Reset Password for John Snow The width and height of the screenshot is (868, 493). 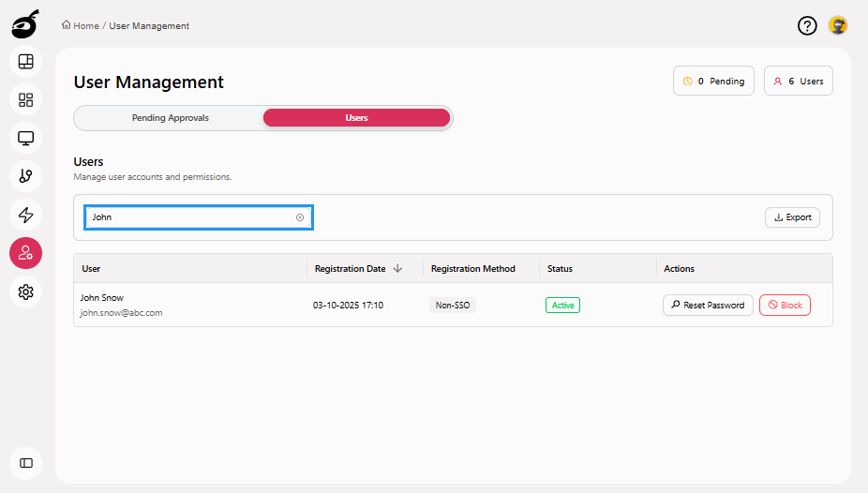[708, 305]
